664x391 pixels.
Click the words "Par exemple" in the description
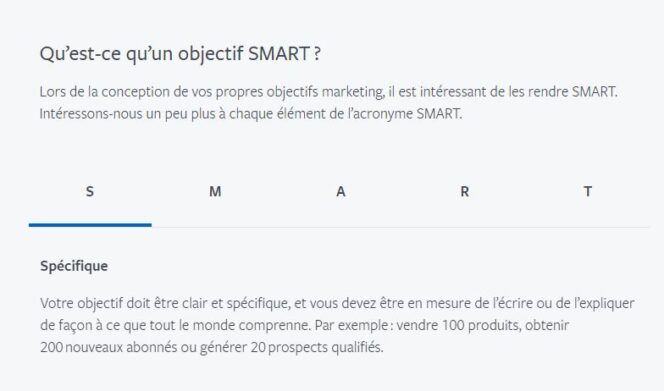point(351,325)
